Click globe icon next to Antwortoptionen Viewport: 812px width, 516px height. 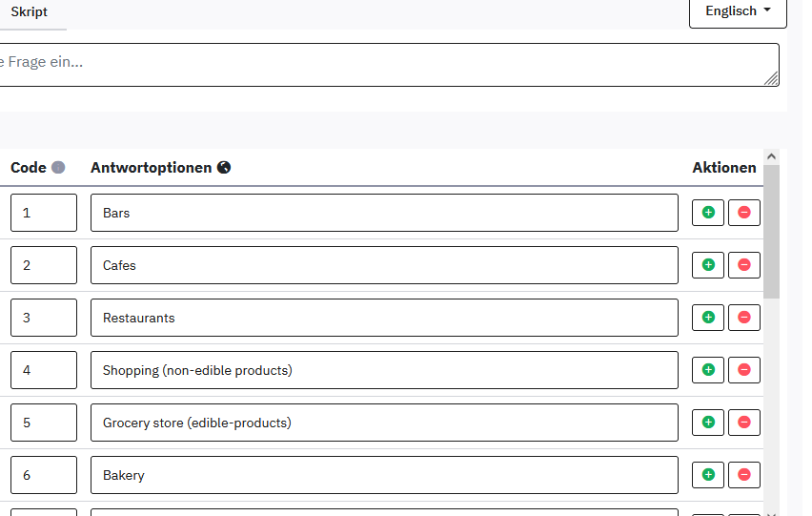coord(224,168)
